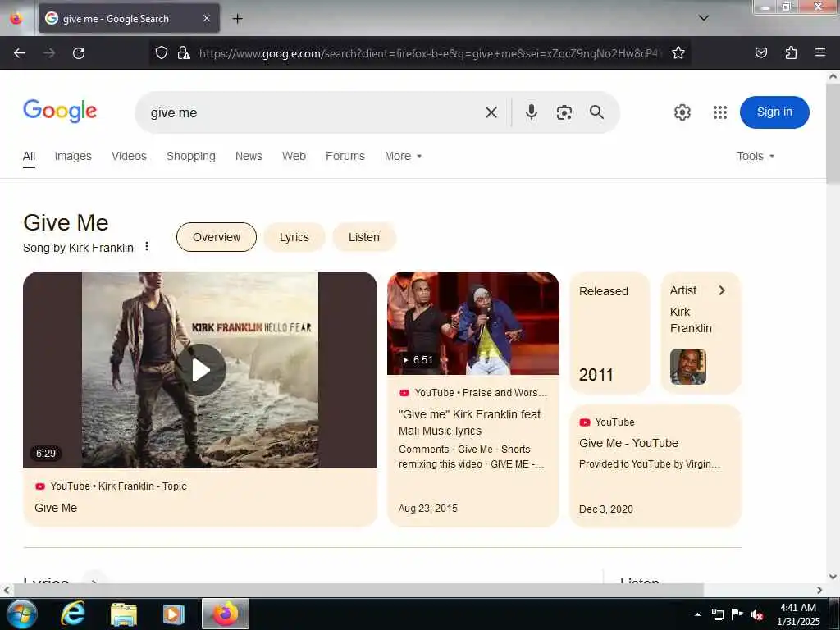
Task: Open the Firefox hamburger application menu
Action: click(820, 52)
